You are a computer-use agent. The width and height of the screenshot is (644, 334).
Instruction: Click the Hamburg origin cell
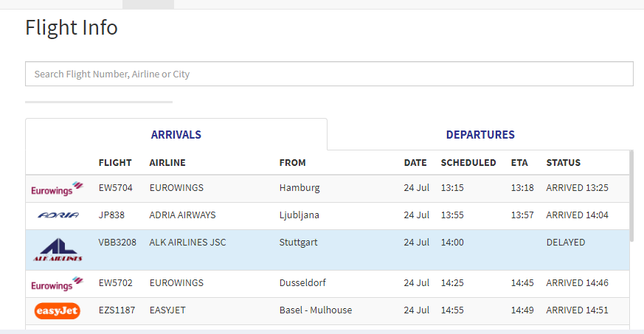coord(300,188)
